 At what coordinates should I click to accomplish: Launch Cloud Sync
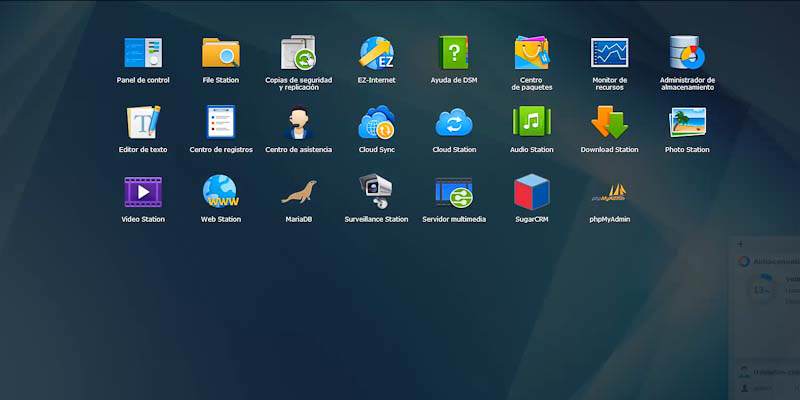[376, 122]
